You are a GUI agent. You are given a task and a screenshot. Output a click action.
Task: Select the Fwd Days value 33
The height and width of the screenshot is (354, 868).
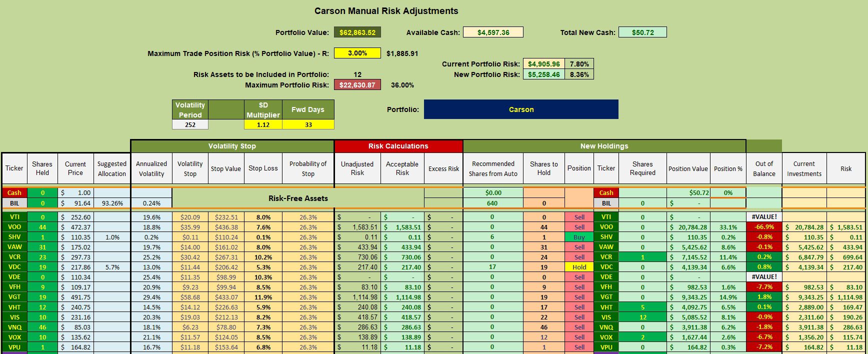tap(308, 124)
